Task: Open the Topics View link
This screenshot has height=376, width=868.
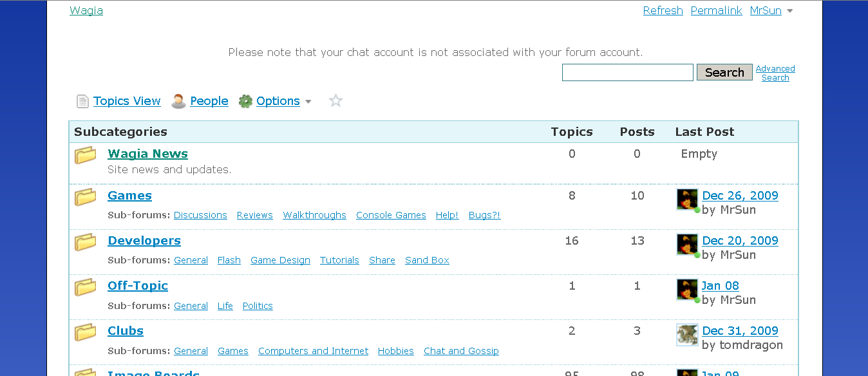Action: click(x=127, y=101)
